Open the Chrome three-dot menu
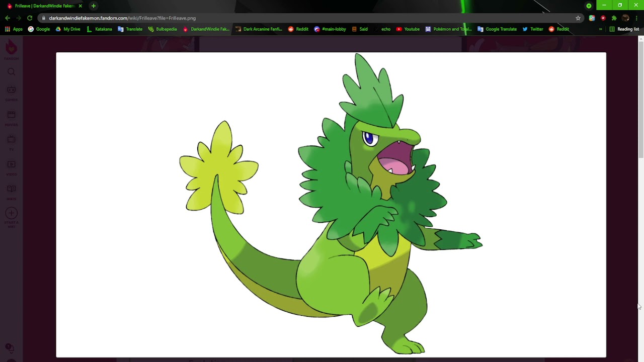This screenshot has height=362, width=644. (636, 18)
